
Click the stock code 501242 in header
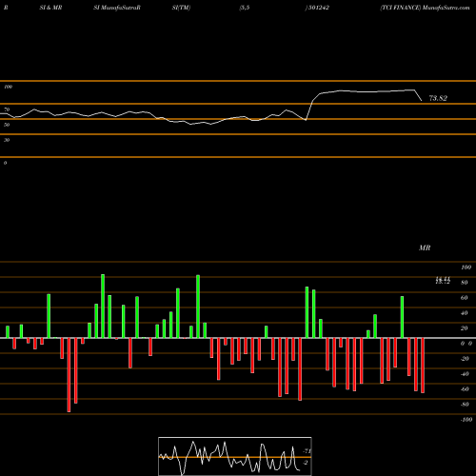tap(318, 8)
